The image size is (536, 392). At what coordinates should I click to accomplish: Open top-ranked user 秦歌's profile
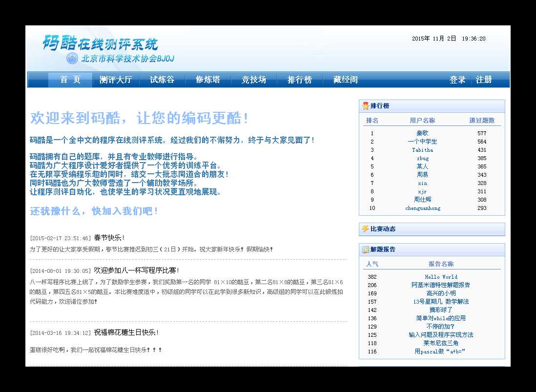[422, 133]
